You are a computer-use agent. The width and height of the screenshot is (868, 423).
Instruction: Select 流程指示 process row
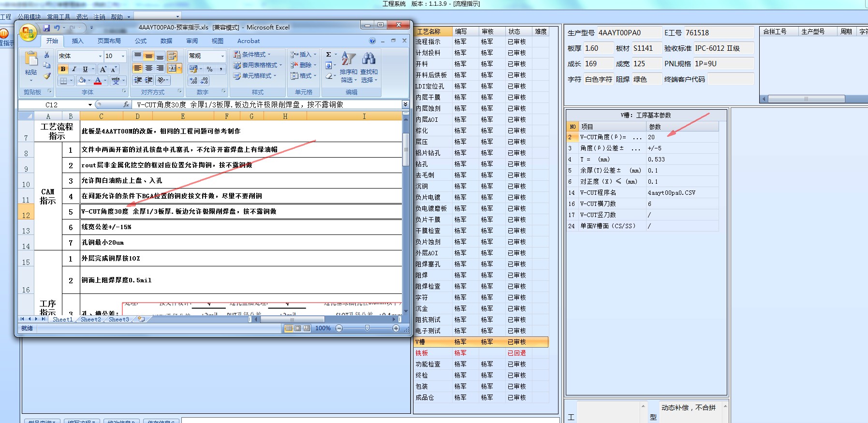pyautogui.click(x=481, y=42)
